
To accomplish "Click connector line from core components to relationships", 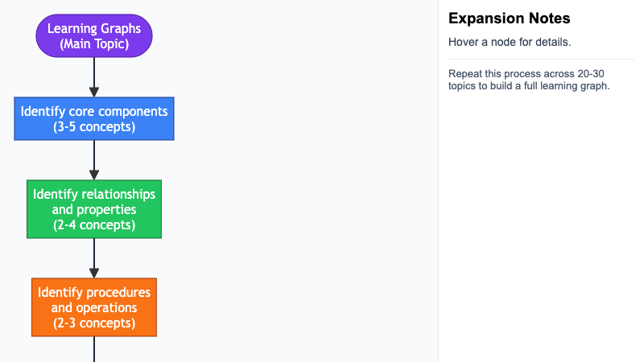I will (x=94, y=154).
